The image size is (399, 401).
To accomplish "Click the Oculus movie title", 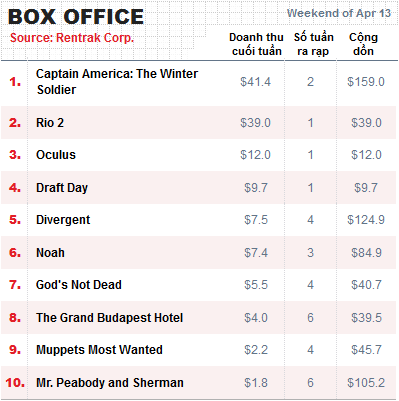I will [x=56, y=155].
